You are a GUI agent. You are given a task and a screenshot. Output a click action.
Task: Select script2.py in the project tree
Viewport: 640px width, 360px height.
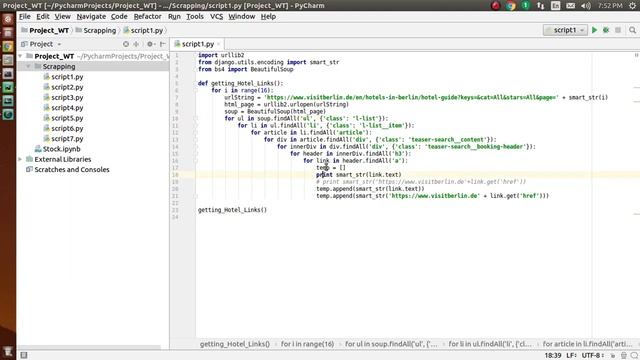click(67, 87)
